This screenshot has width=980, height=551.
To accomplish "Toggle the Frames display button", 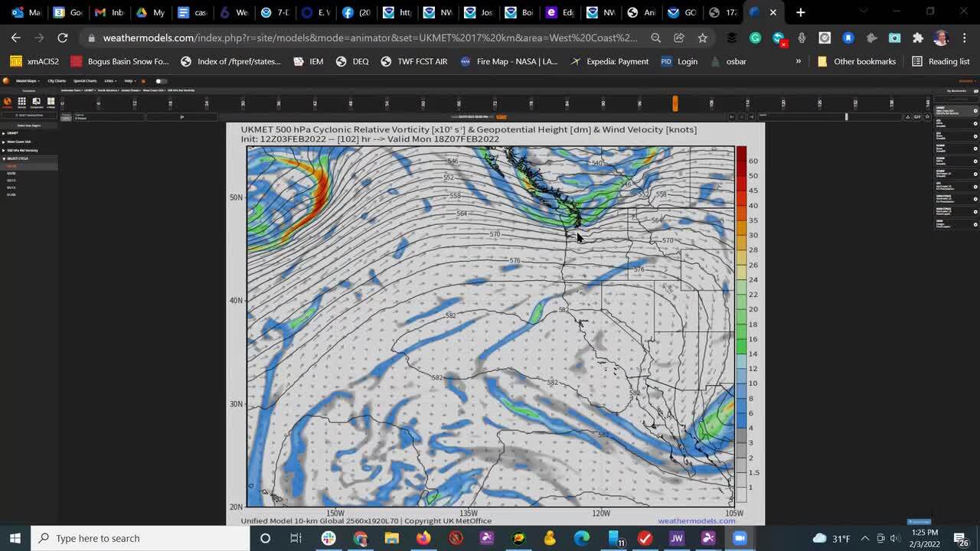I will click(x=67, y=116).
